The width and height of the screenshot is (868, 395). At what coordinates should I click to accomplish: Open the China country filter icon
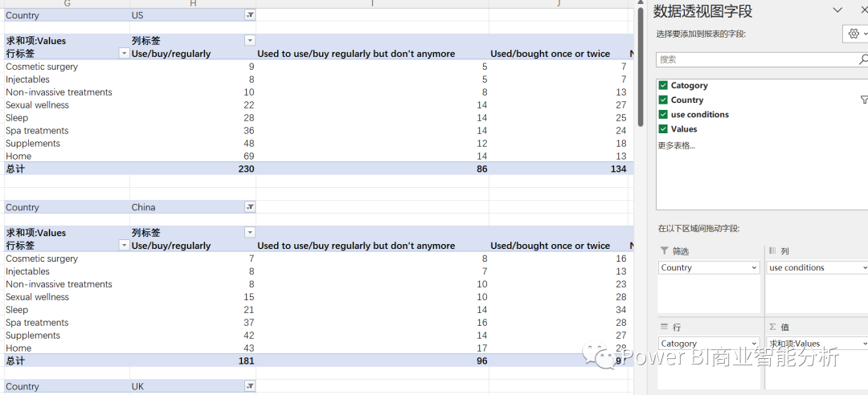pyautogui.click(x=250, y=207)
